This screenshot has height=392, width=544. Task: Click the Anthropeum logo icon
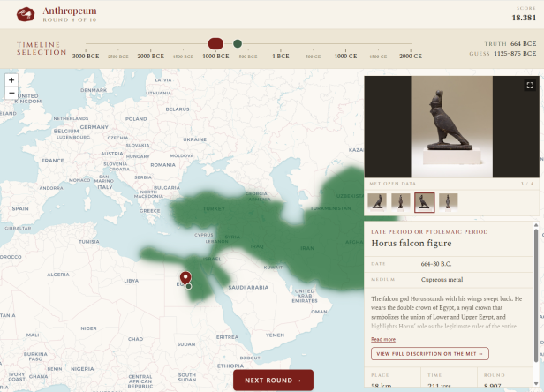(x=26, y=14)
